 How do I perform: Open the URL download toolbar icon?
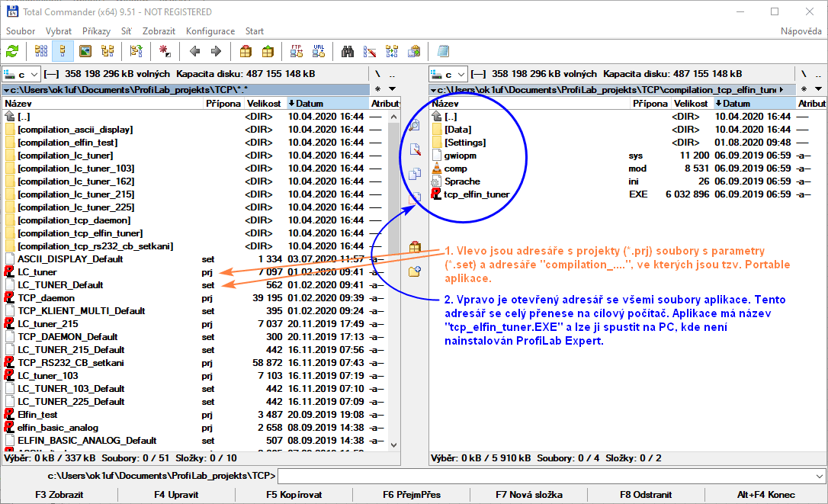point(318,51)
